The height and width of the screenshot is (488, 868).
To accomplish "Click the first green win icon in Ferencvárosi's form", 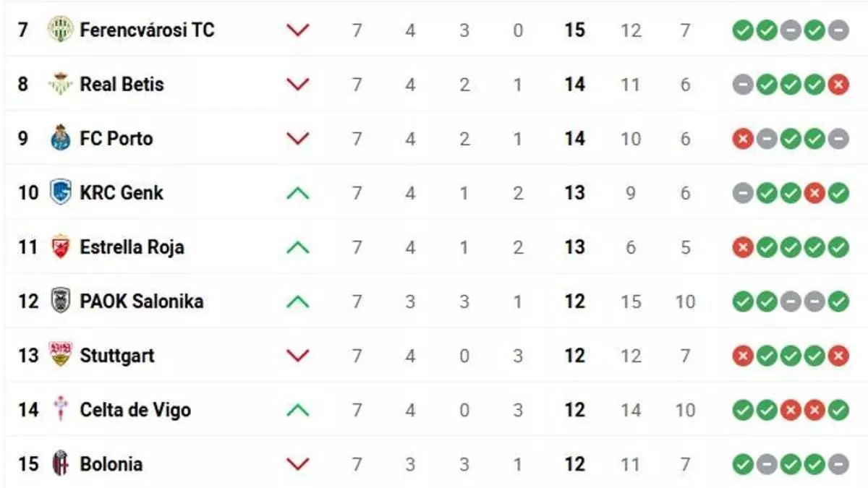I will tap(743, 30).
